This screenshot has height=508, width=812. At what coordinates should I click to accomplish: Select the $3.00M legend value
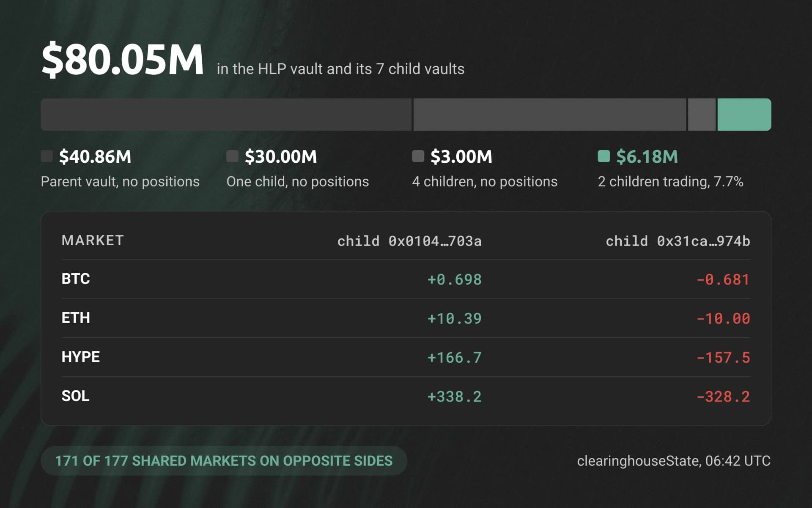pos(461,157)
